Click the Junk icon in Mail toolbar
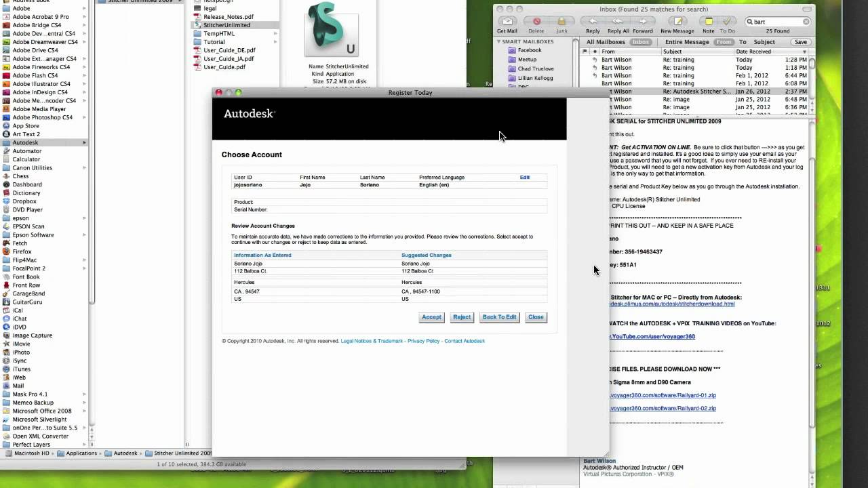Screen dimensions: 868x488 point(561,22)
